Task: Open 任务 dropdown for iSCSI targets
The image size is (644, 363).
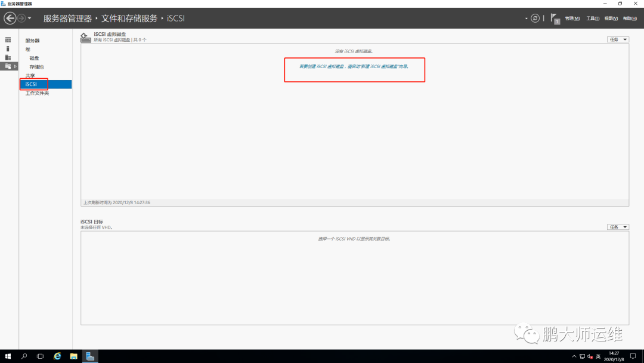Action: 618,227
